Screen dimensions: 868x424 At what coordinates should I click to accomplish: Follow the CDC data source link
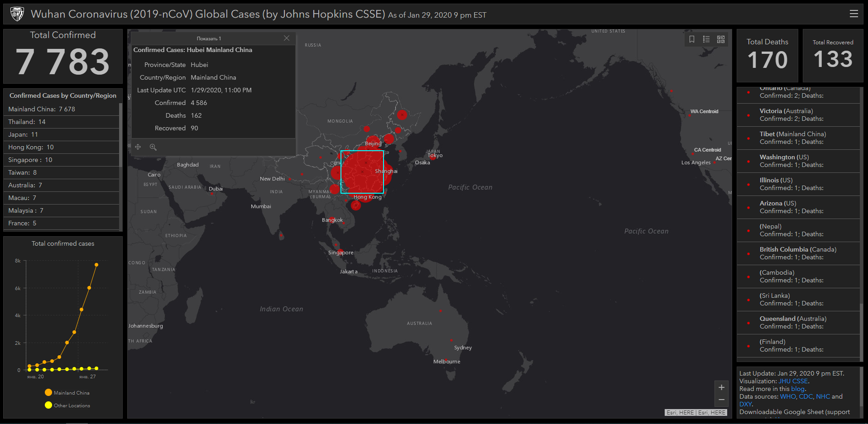click(x=806, y=396)
